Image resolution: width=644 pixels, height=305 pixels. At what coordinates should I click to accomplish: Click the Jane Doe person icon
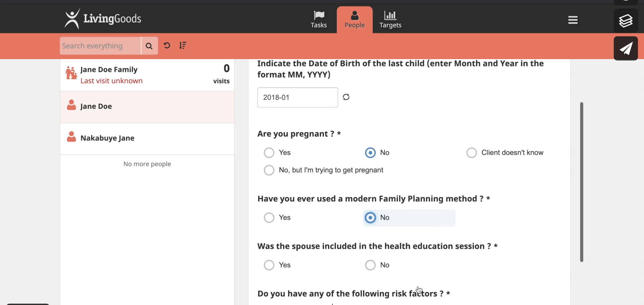pos(71,105)
